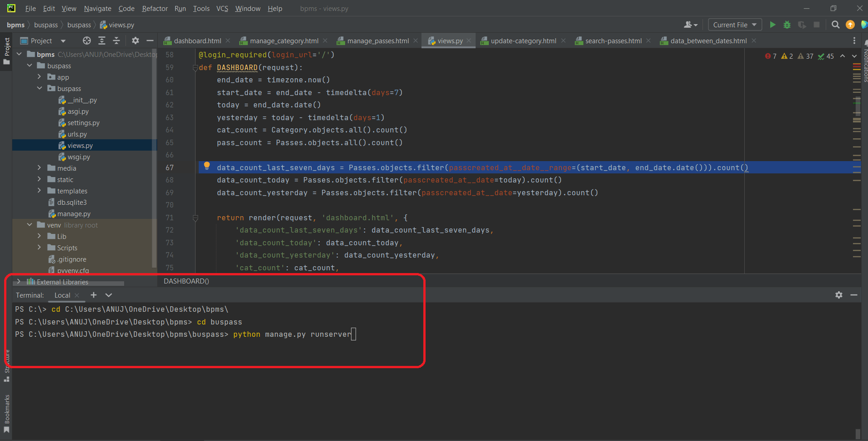Viewport: 868px width, 441px height.
Task: Click the project panel settings gear
Action: pyautogui.click(x=135, y=41)
